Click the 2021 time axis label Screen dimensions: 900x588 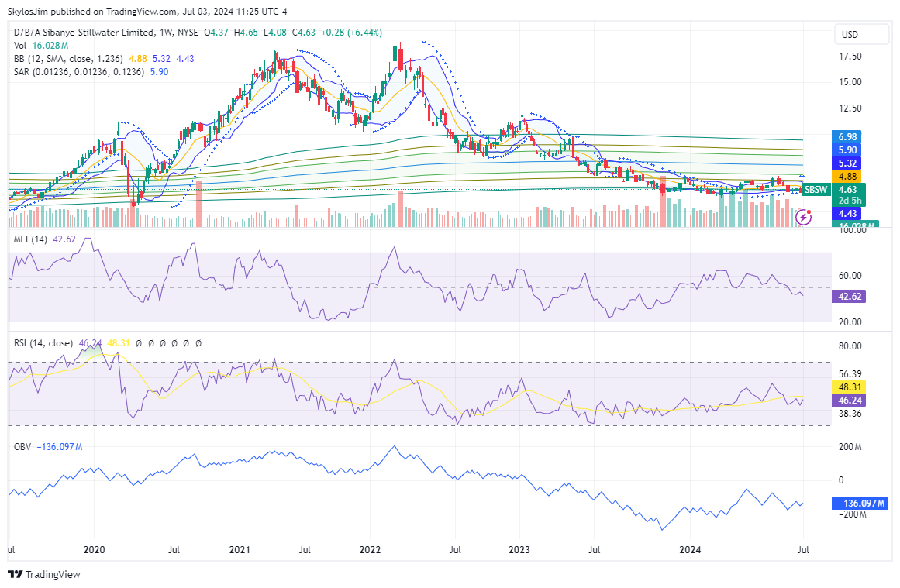240,549
